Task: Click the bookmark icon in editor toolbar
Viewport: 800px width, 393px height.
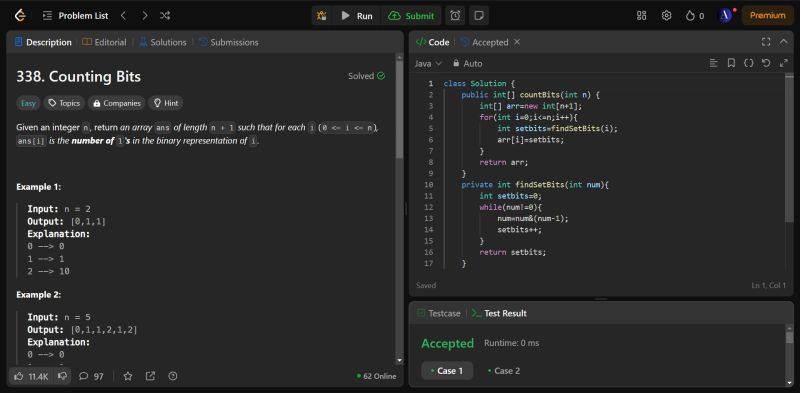Action: pyautogui.click(x=731, y=63)
